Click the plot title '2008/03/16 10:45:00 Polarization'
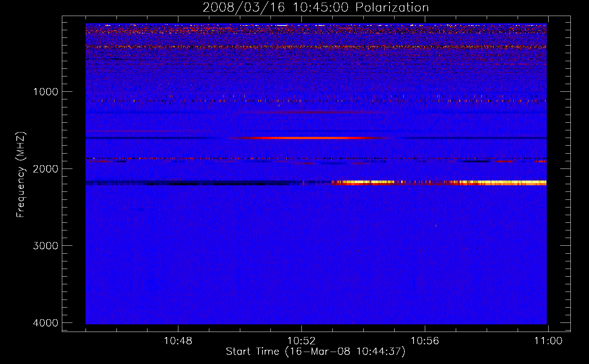 point(316,7)
